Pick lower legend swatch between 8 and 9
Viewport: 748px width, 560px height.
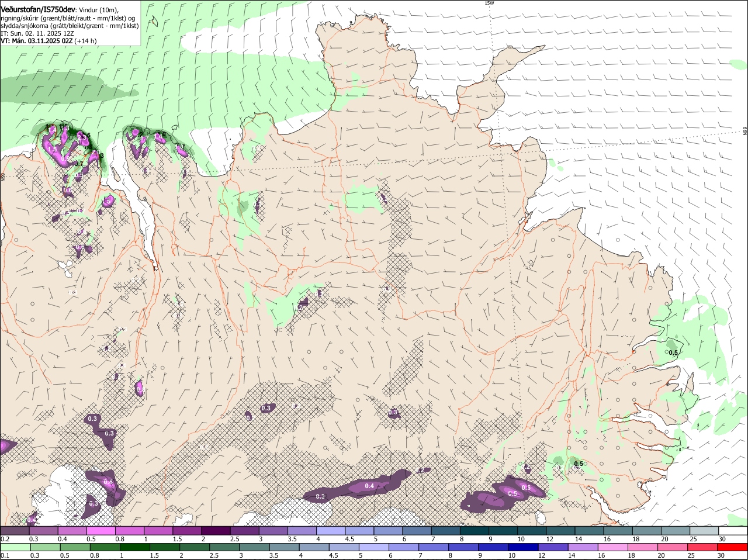(x=463, y=548)
